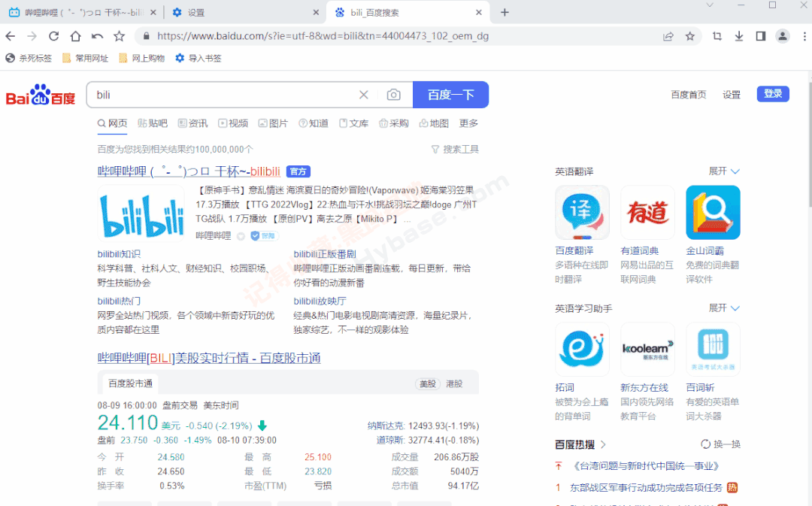Select the 地图 search tab

pos(434,123)
